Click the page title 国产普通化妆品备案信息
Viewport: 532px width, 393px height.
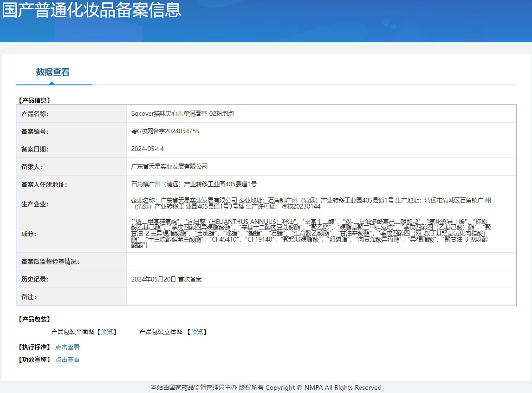pos(91,9)
